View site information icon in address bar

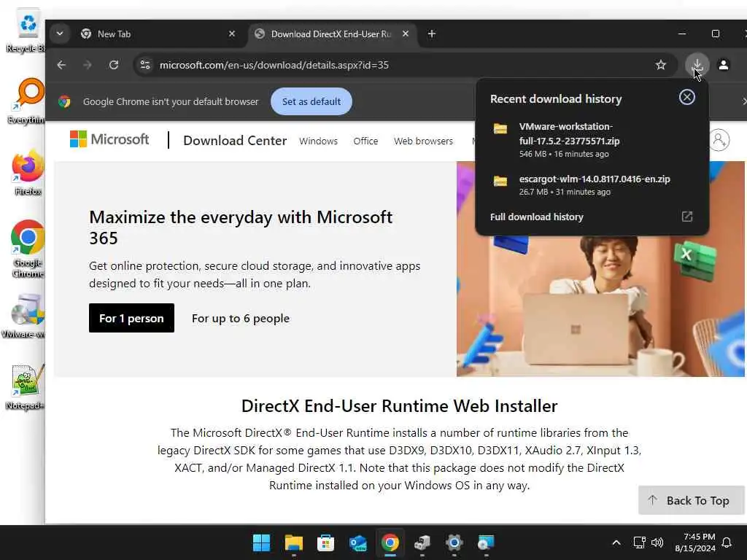click(145, 65)
